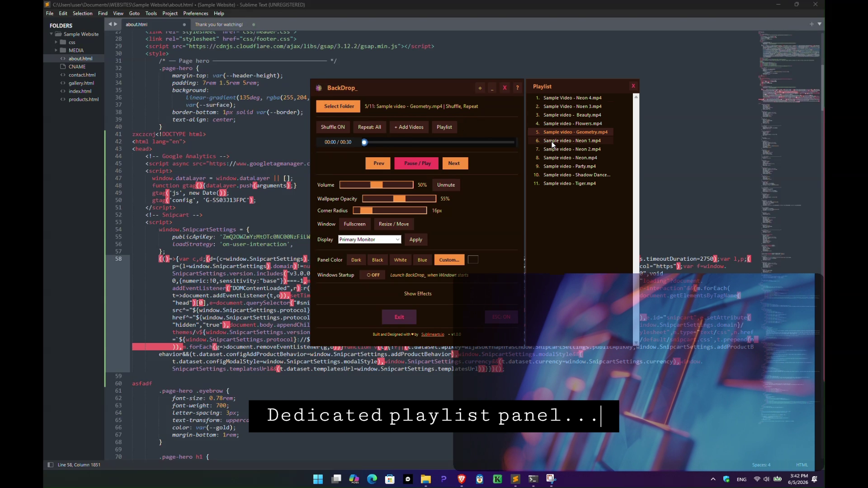This screenshot has width=868, height=488.
Task: Open File Explorer from the taskbar
Action: point(426,479)
